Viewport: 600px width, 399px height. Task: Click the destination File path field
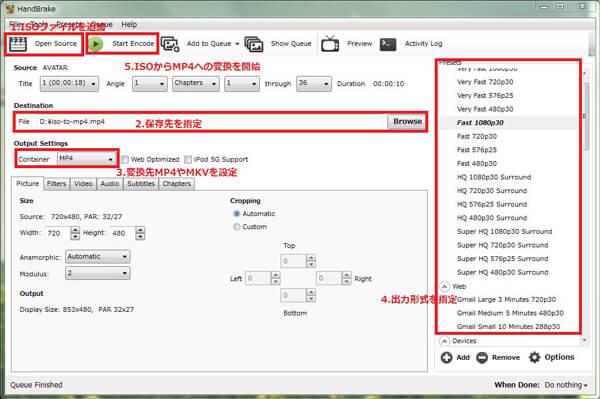pyautogui.click(x=212, y=122)
